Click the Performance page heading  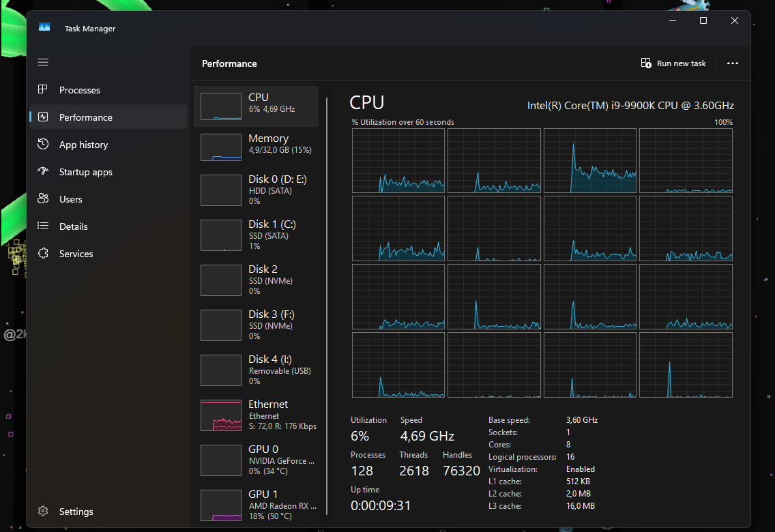[229, 63]
